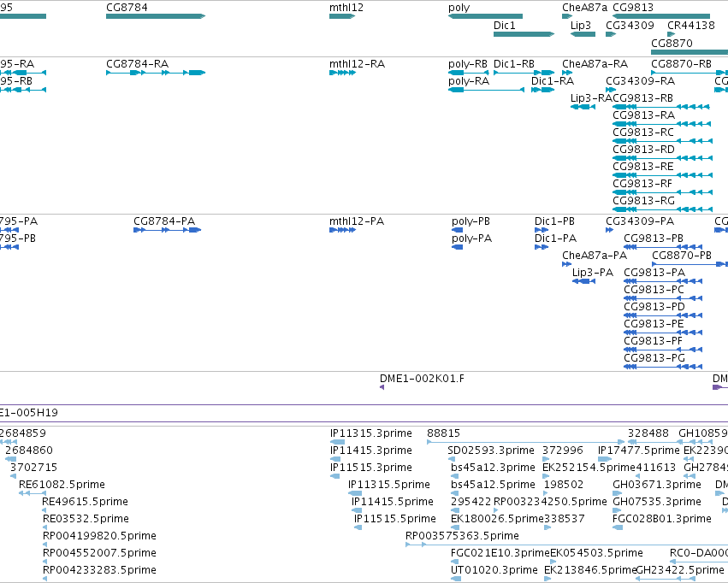Click the mthl12 gene glyph
The image size is (728, 583).
click(342, 16)
